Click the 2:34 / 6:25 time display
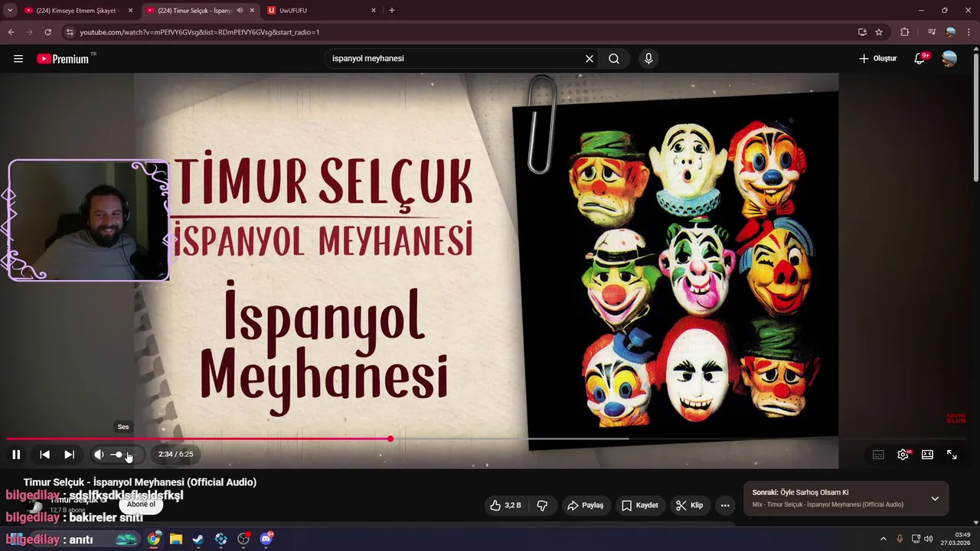The image size is (980, 551). tap(175, 455)
